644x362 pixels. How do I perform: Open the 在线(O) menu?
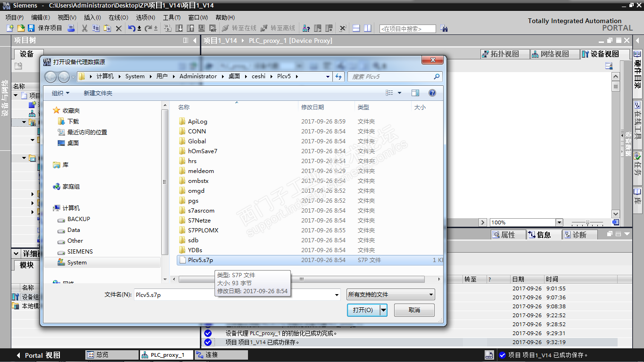(x=118, y=17)
